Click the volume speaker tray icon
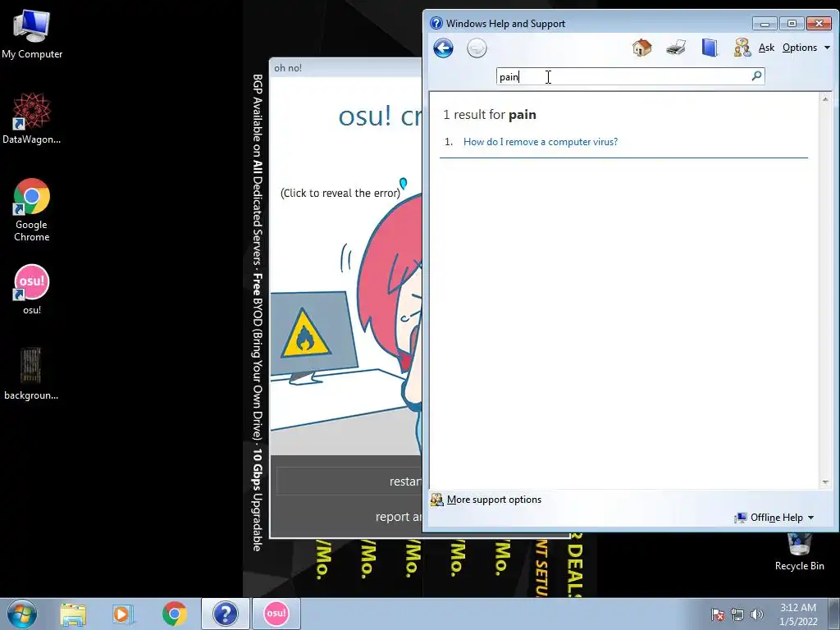Viewport: 840px width, 630px height. pyautogui.click(x=756, y=614)
